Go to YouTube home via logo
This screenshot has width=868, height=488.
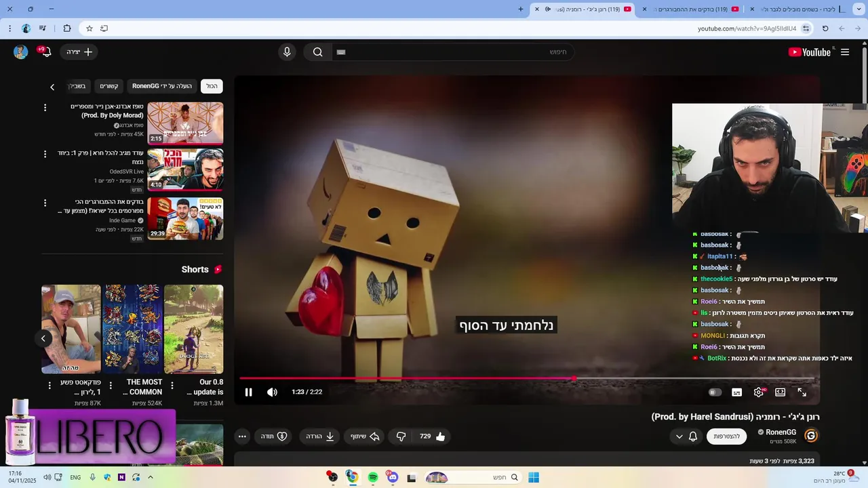point(810,52)
